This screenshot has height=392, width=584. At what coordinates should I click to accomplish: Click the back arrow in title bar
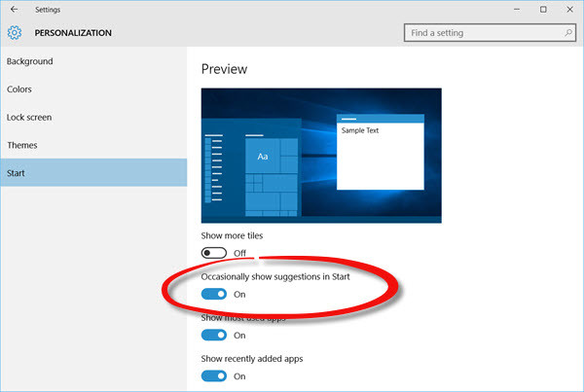[x=15, y=10]
